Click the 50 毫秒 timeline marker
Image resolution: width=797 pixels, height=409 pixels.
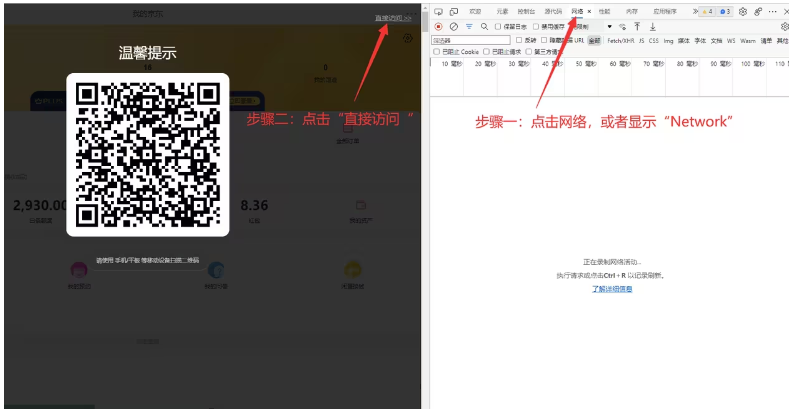coord(586,64)
